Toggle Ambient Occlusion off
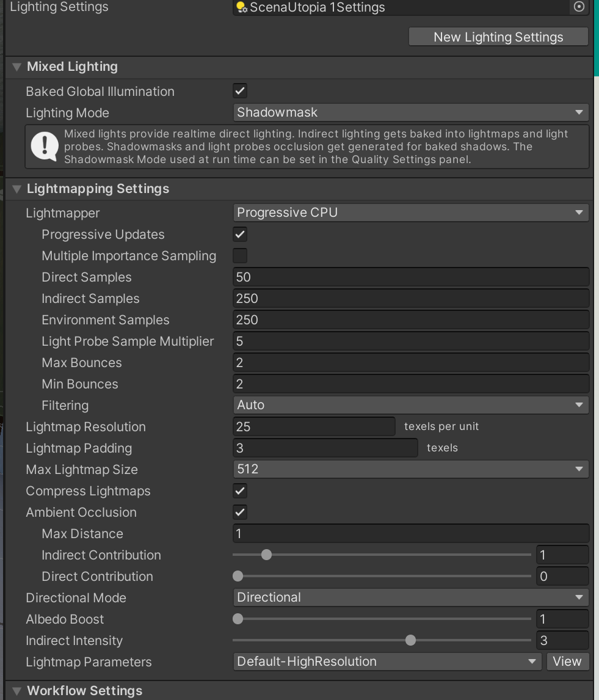The image size is (599, 700). [239, 512]
